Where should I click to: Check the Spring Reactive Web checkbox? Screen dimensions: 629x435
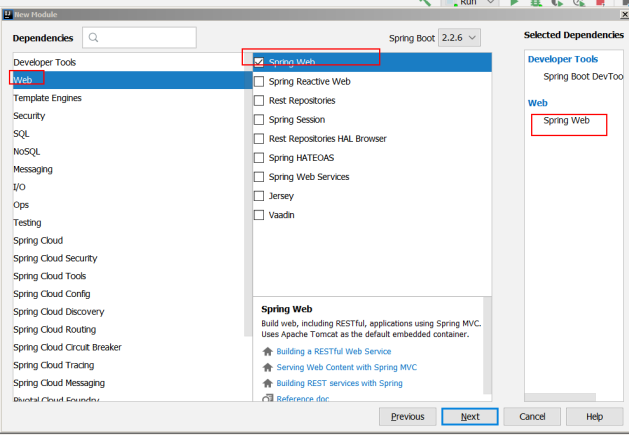click(x=259, y=81)
